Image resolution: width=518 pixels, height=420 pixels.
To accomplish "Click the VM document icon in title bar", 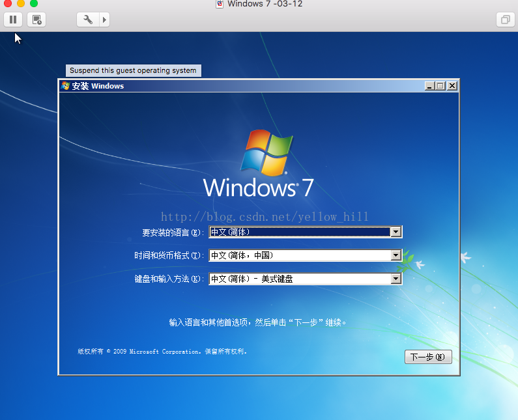I will click(x=220, y=4).
